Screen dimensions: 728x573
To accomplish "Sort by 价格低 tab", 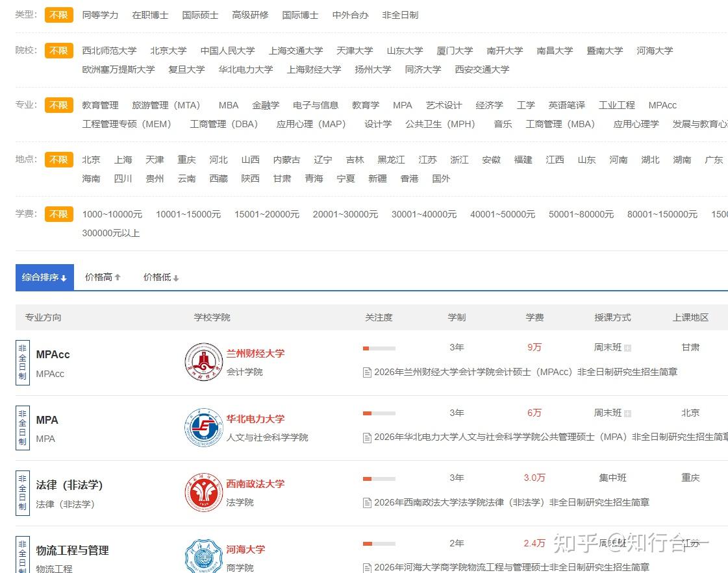I will pyautogui.click(x=161, y=278).
